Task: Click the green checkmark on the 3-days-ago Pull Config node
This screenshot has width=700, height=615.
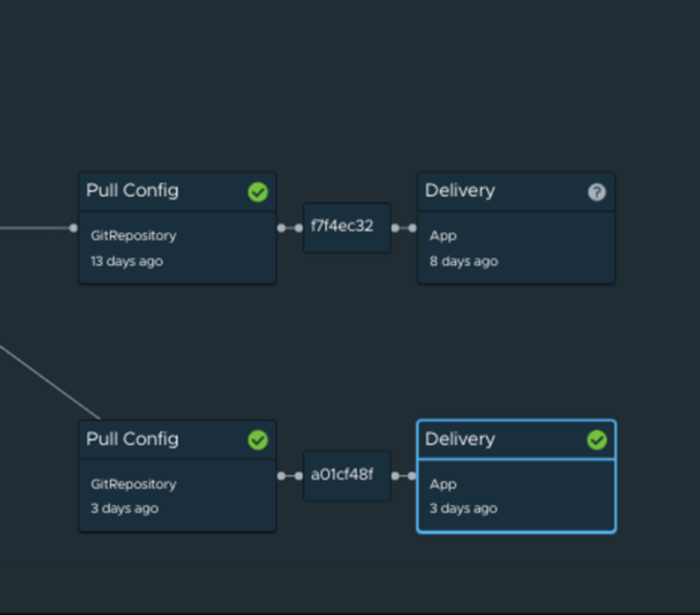Action: 257,440
